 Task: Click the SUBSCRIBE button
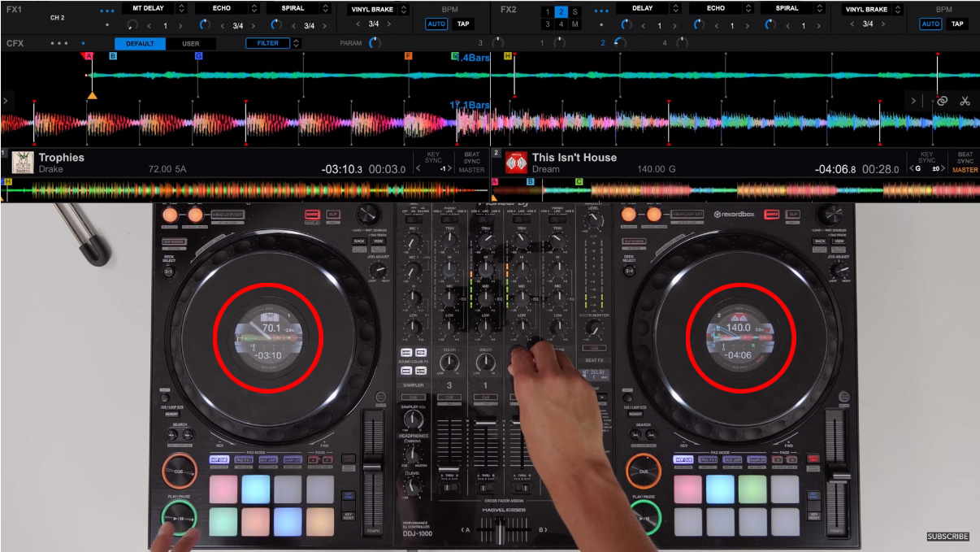pyautogui.click(x=947, y=535)
